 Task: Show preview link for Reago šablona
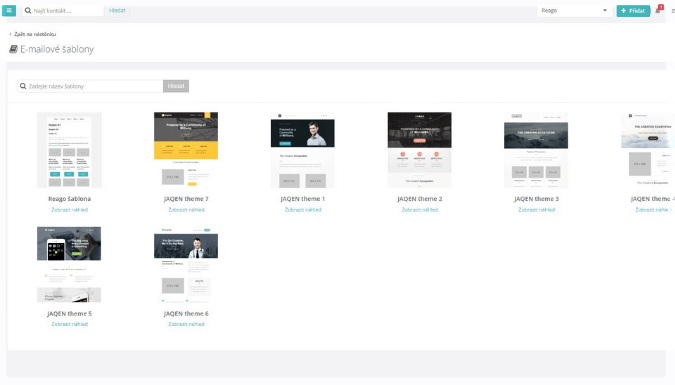click(70, 210)
